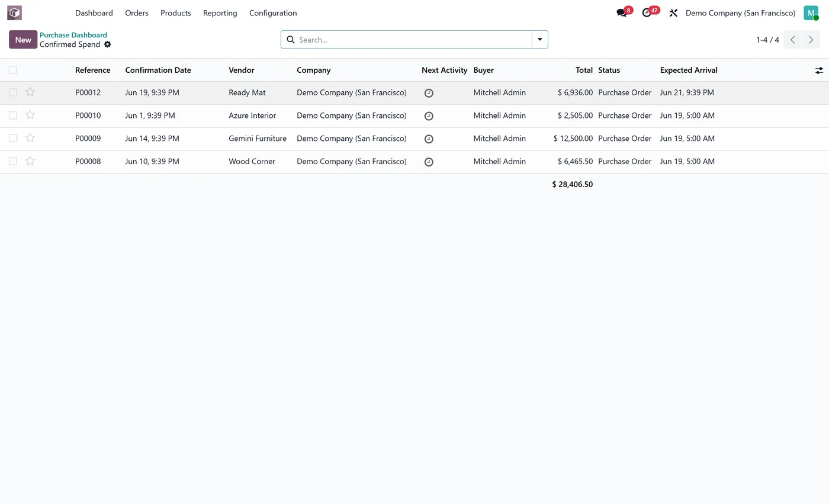Click the $ 2,505.00 total cell

[575, 115]
